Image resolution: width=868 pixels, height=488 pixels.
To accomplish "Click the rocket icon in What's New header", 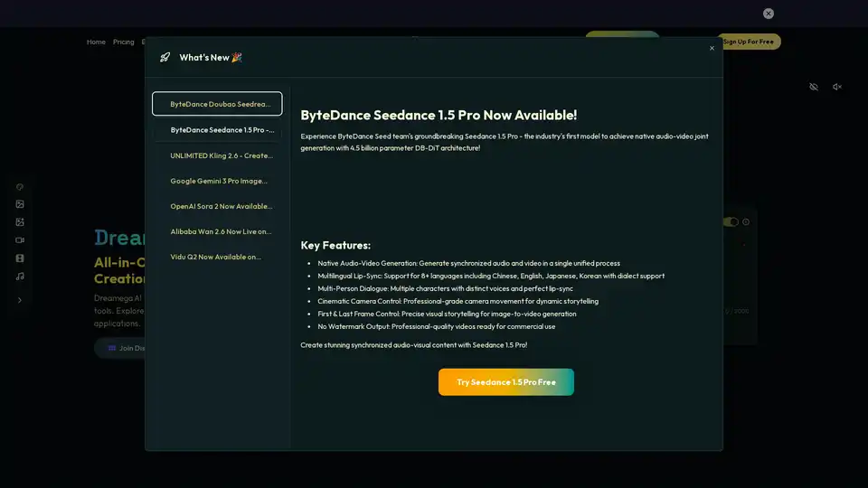I will point(165,57).
